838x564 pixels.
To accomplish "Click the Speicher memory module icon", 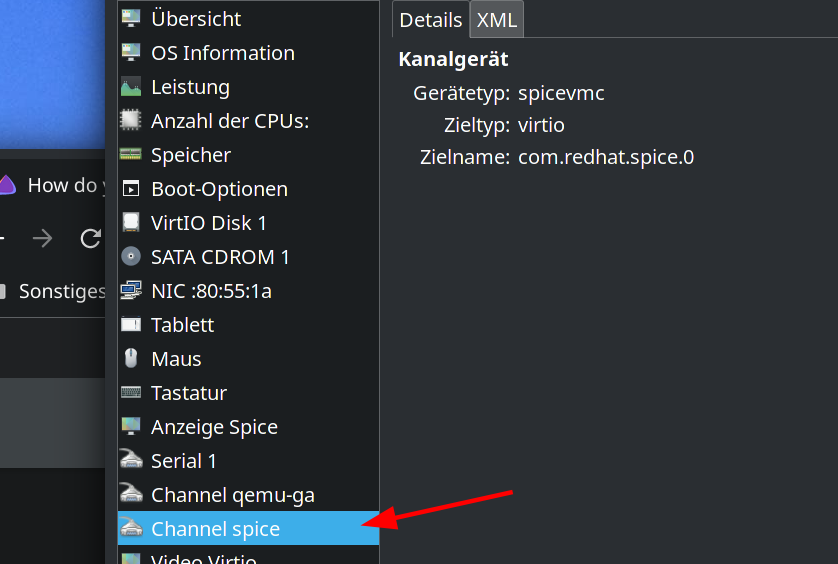I will (131, 155).
